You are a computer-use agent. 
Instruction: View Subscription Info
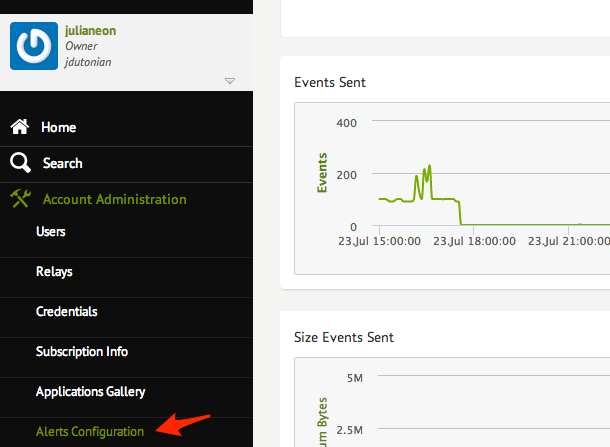[x=82, y=352]
